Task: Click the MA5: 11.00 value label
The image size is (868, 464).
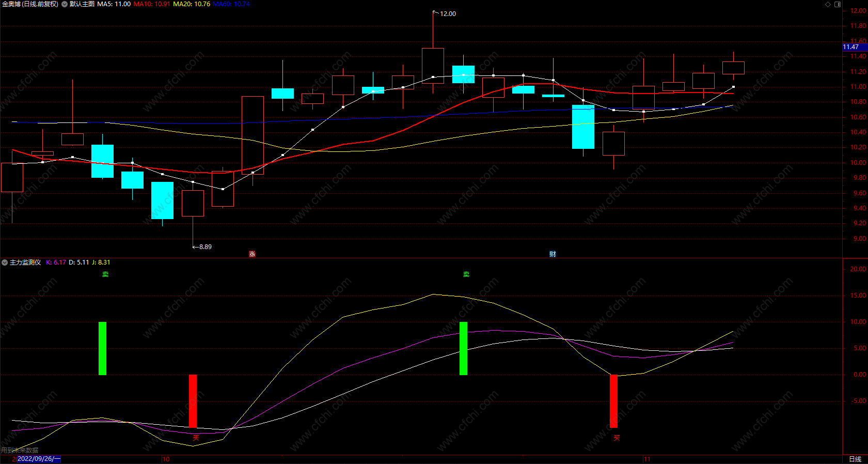Action: tap(114, 4)
